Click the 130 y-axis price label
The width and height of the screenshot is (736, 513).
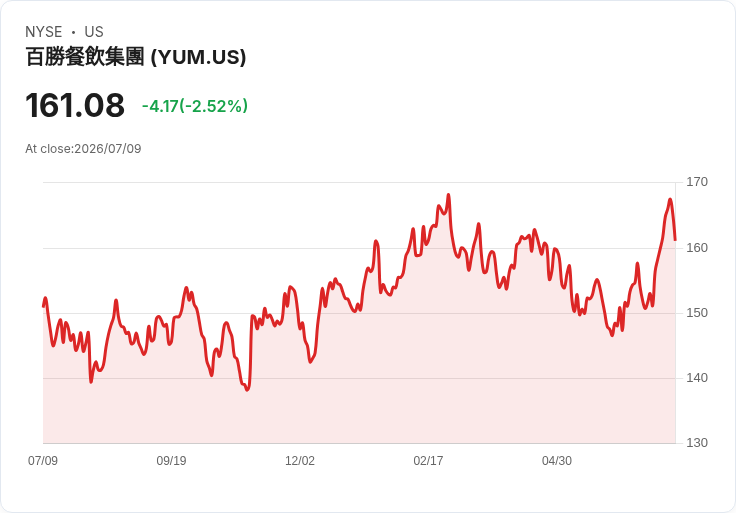point(697,443)
